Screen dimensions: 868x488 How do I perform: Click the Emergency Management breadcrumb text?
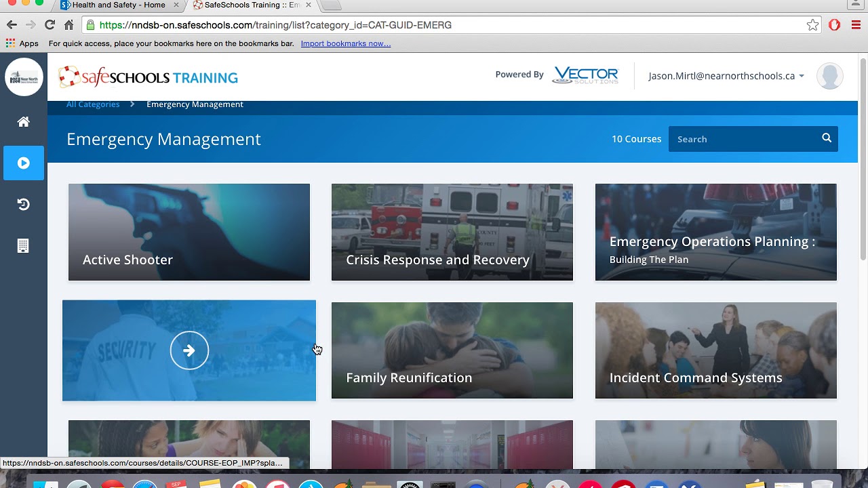click(x=195, y=104)
